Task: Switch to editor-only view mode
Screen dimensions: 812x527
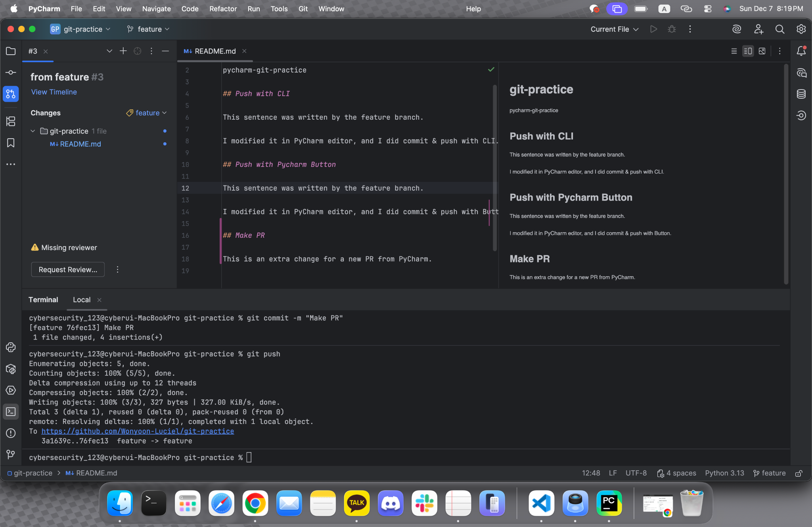Action: (734, 51)
